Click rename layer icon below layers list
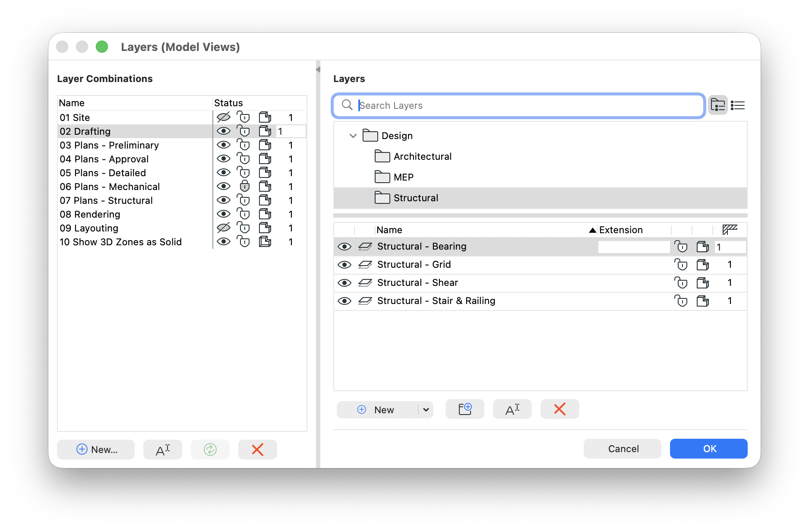 (512, 409)
